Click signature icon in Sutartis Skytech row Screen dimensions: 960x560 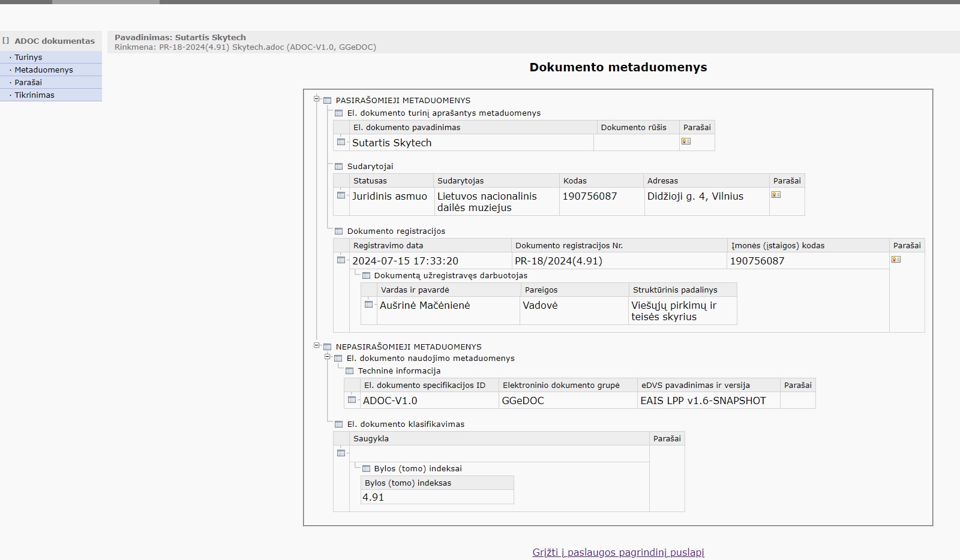686,141
